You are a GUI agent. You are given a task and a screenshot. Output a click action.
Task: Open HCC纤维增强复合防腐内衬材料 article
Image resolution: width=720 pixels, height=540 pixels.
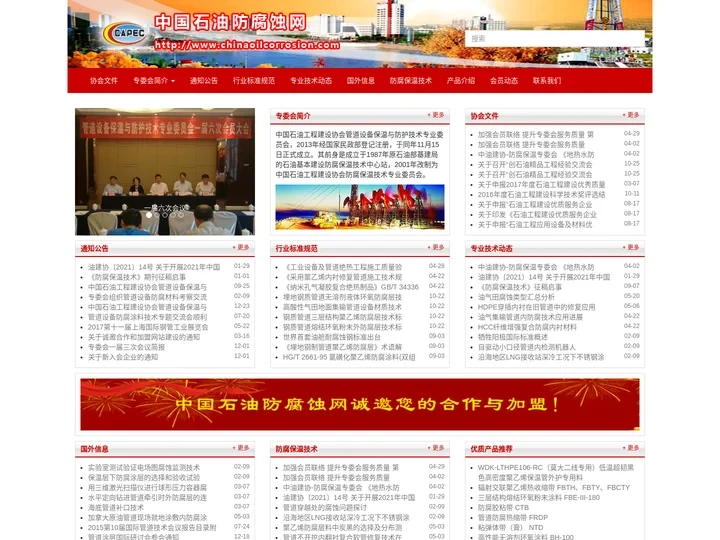pyautogui.click(x=527, y=327)
